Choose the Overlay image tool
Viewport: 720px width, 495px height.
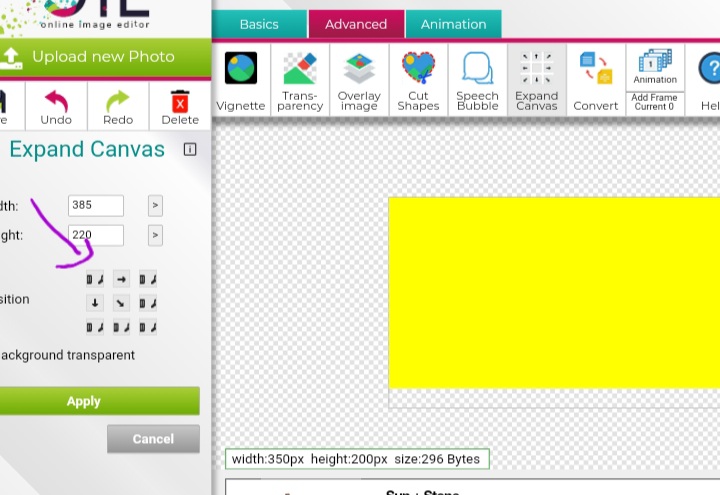click(359, 80)
